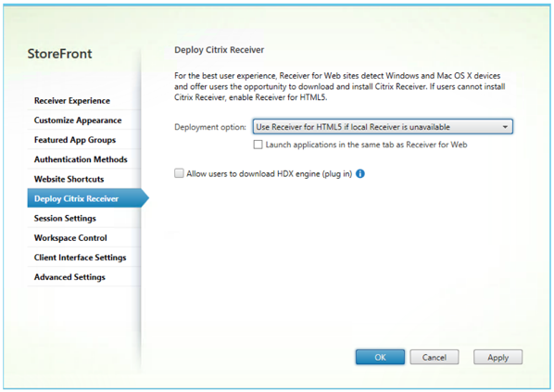Go to Customize Appearance section
Image resolution: width=554 pixels, height=392 pixels.
[84, 120]
